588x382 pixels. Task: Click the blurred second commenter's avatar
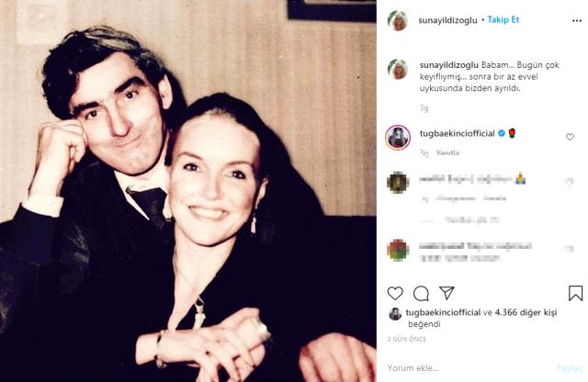pos(398,182)
